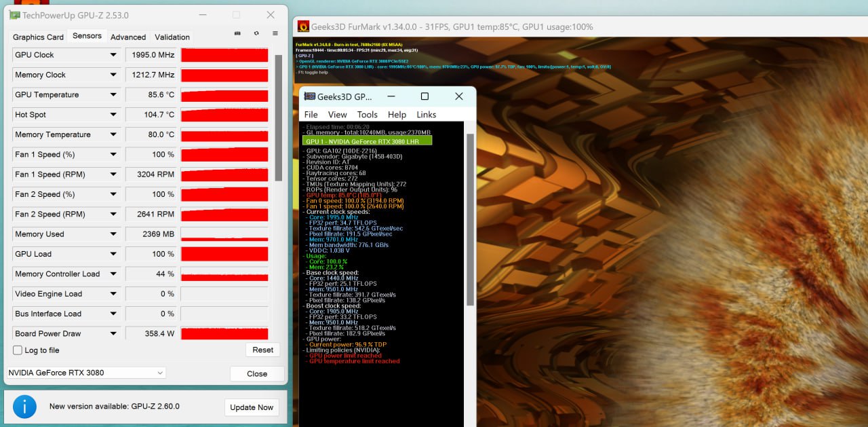Image resolution: width=868 pixels, height=427 pixels.
Task: Expand the GPU Clock sensor dropdown
Action: (x=113, y=55)
